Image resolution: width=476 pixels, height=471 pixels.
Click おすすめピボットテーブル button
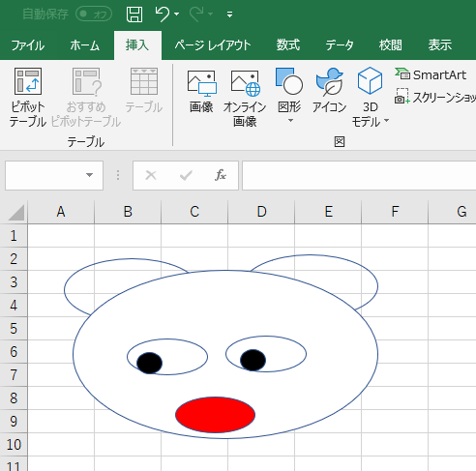click(x=86, y=98)
